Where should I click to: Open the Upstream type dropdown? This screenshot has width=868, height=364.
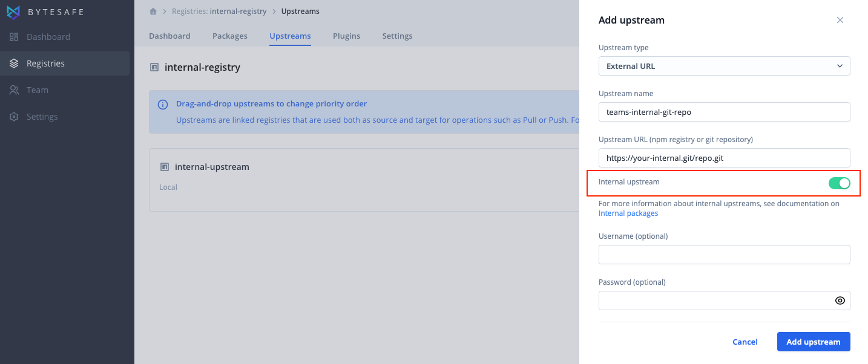[x=724, y=66]
